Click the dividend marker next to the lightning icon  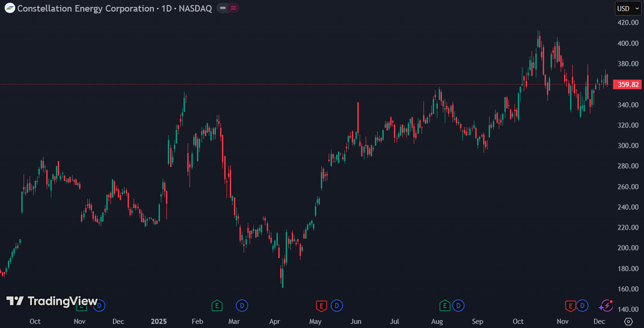pyautogui.click(x=583, y=305)
